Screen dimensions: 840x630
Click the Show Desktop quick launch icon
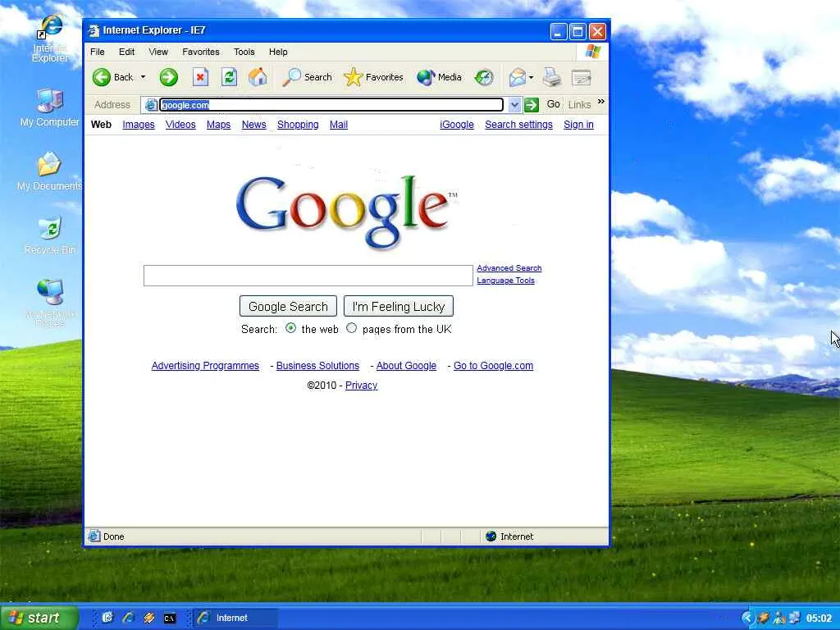[x=107, y=618]
